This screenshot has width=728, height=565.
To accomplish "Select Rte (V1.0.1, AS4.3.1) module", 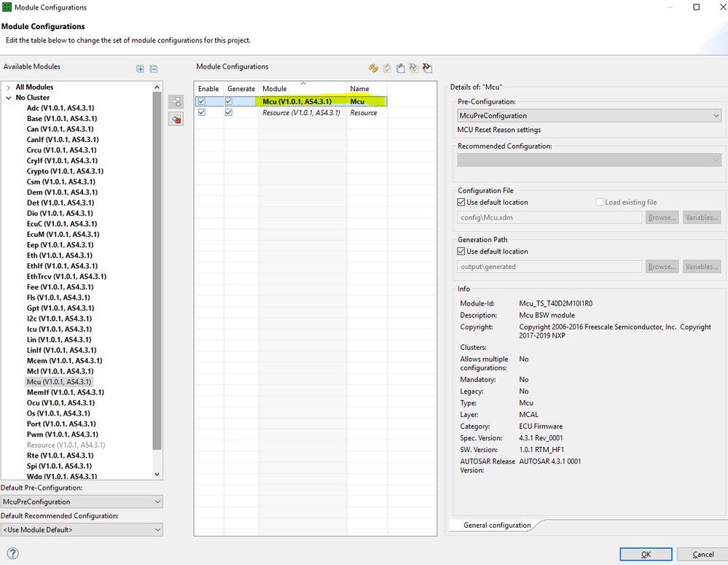I will point(60,456).
